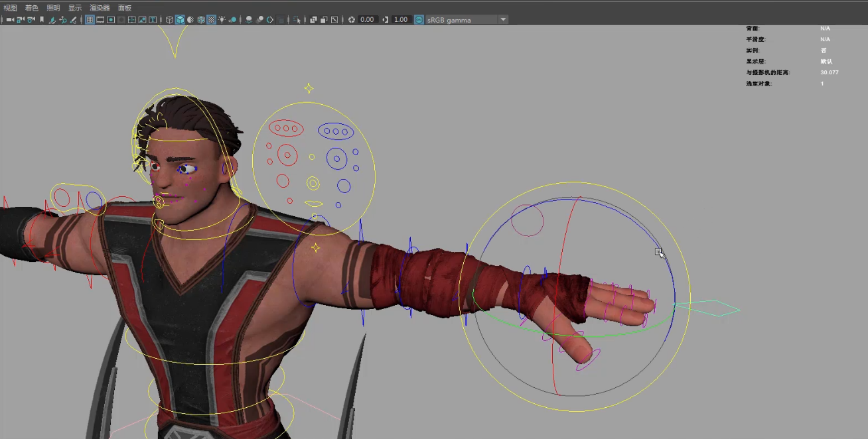Toggle color management ON button

coord(419,20)
